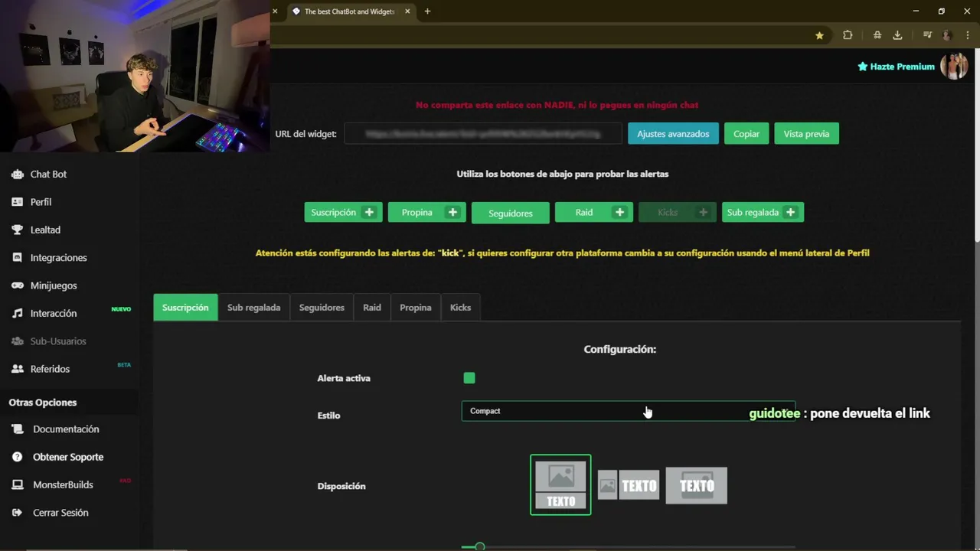Open the user avatar next to Hazte Premium
980x551 pixels.
[954, 67]
